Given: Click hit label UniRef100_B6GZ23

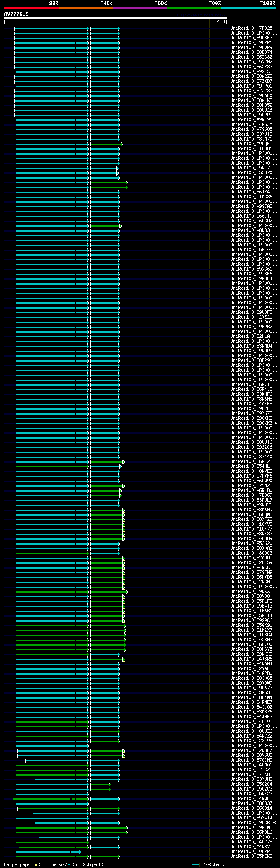Looking at the screenshot, I should click(251, 461).
